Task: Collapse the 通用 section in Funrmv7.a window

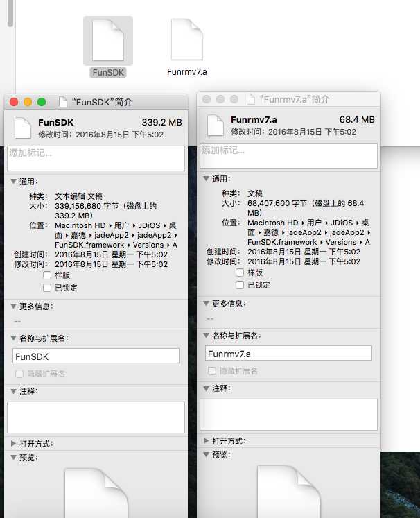Action: coord(206,179)
